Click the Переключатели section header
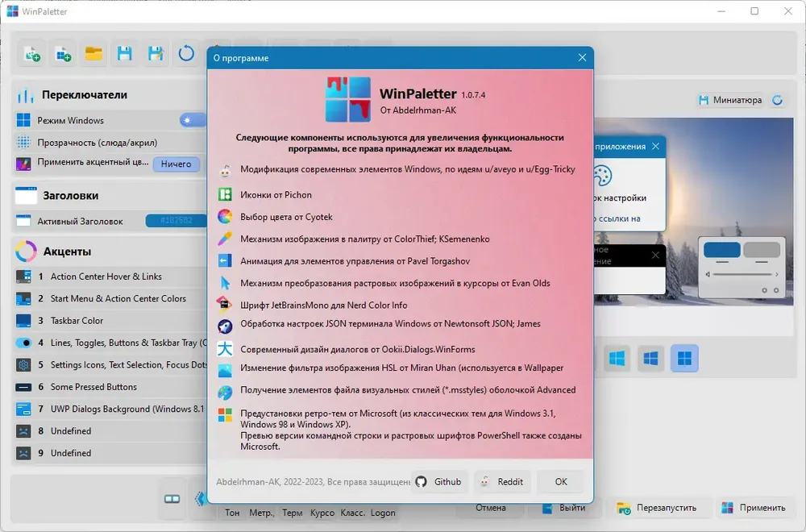The image size is (806, 532). click(x=85, y=94)
